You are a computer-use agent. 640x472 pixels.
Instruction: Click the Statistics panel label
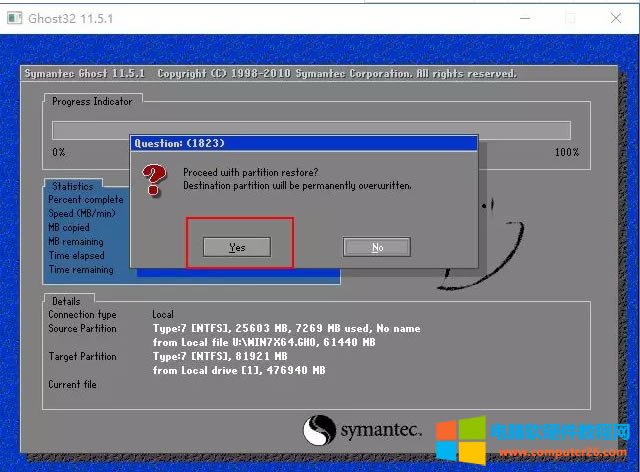coord(72,186)
